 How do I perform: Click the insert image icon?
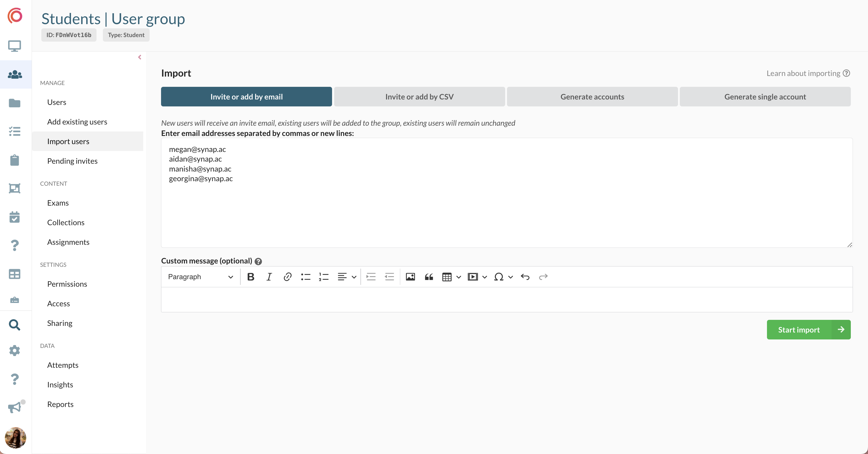coord(410,277)
